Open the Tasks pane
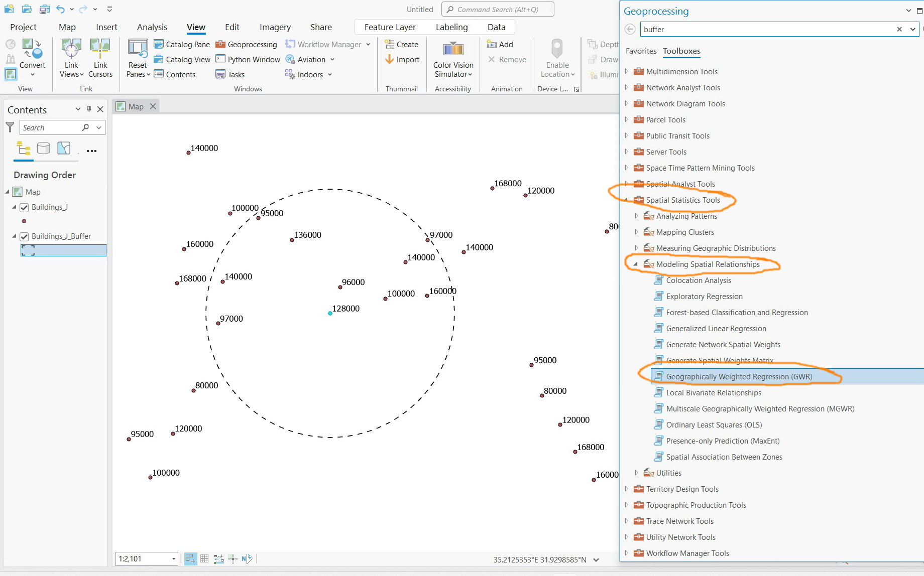This screenshot has width=924, height=576. (x=230, y=74)
